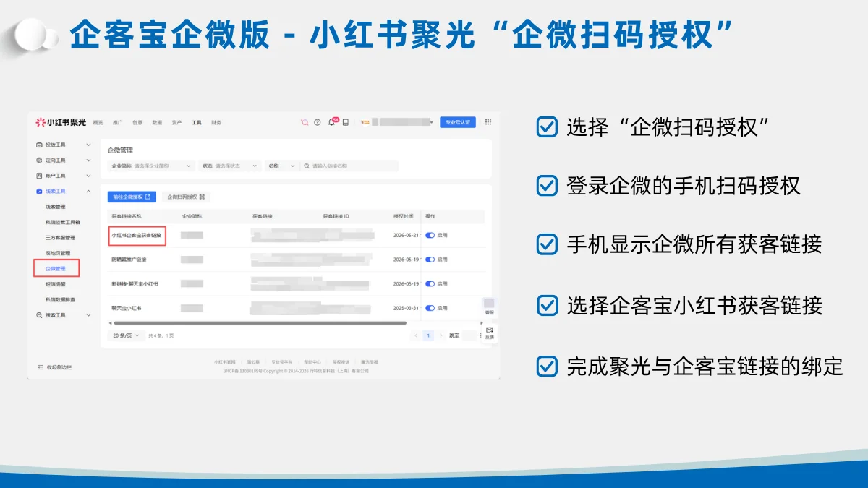The height and width of the screenshot is (488, 868).
Task: Toggle 启用 switch for 聊天宝小红书 row
Action: pyautogui.click(x=430, y=308)
